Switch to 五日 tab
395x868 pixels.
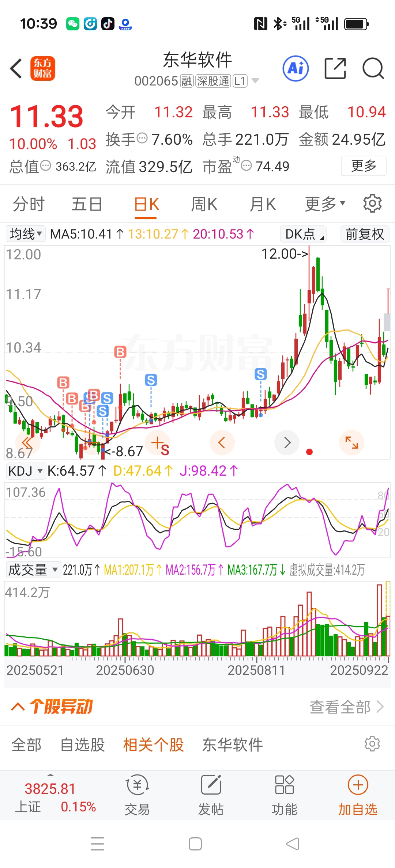tap(87, 204)
